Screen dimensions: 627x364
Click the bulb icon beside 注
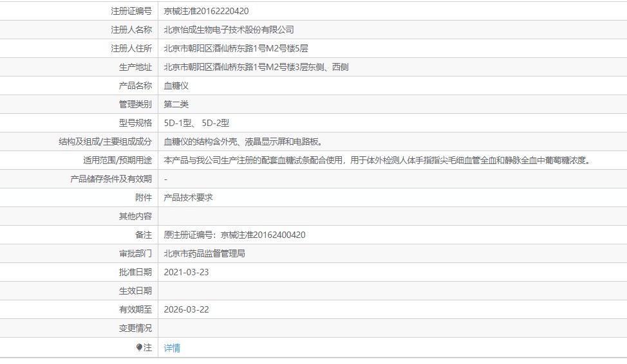pos(139,348)
